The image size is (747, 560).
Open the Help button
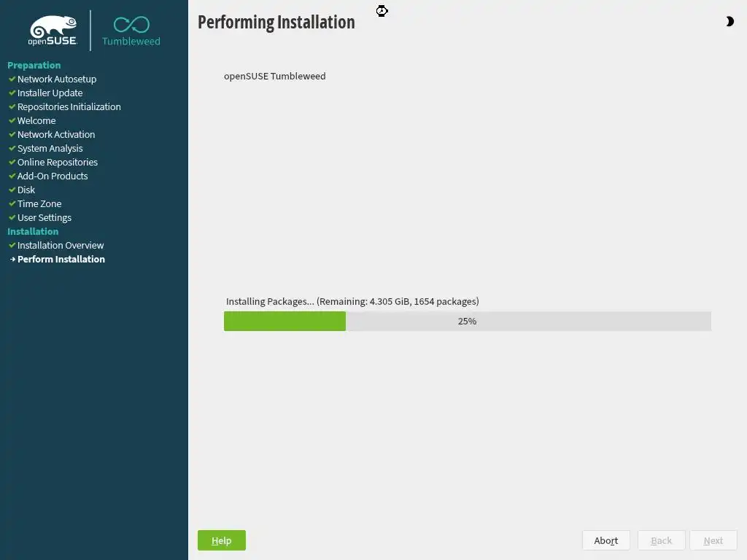pos(222,540)
